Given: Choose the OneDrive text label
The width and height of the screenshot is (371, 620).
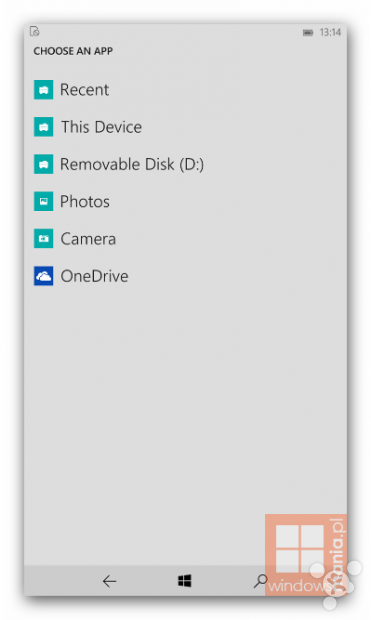Looking at the screenshot, I should tap(94, 276).
